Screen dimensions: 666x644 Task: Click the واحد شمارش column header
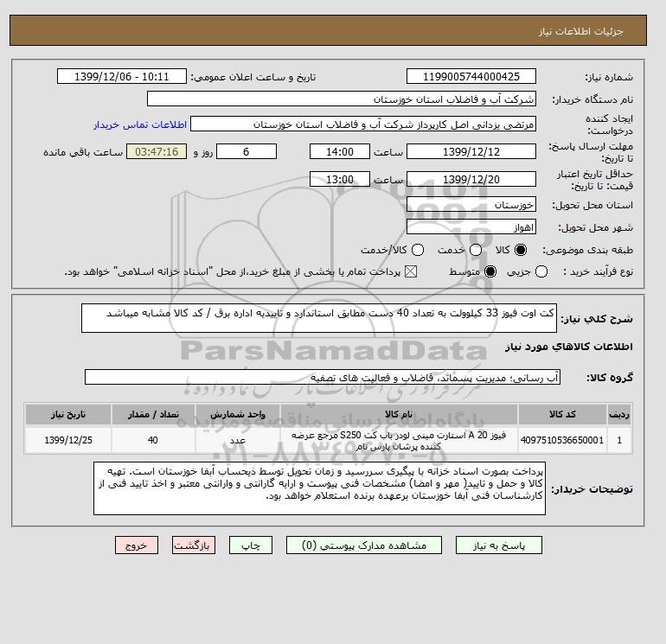coord(238,414)
